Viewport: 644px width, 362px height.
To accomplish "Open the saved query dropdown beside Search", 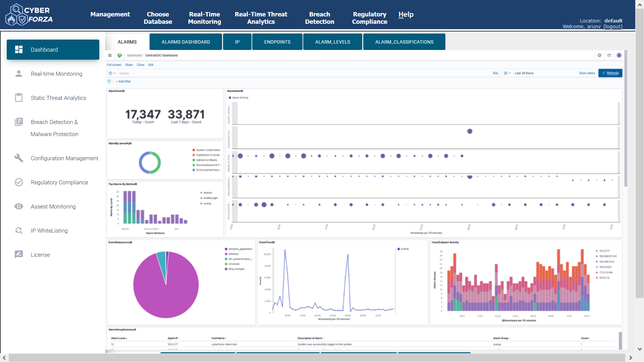I will tap(112, 73).
